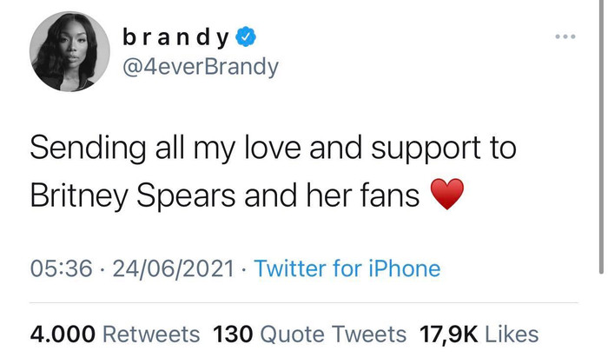Screen dimensions: 608x364
Task: Click the Retweets label
Action: [x=152, y=334]
